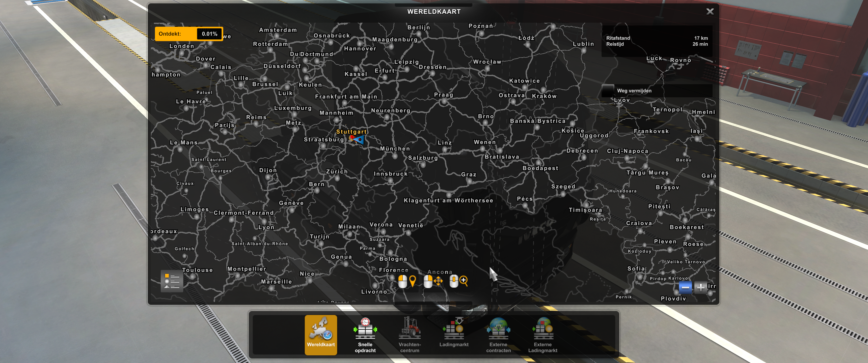Screen dimensions: 868x363
Task: Click the mouse scroll-zoom hint icon
Action: [459, 281]
